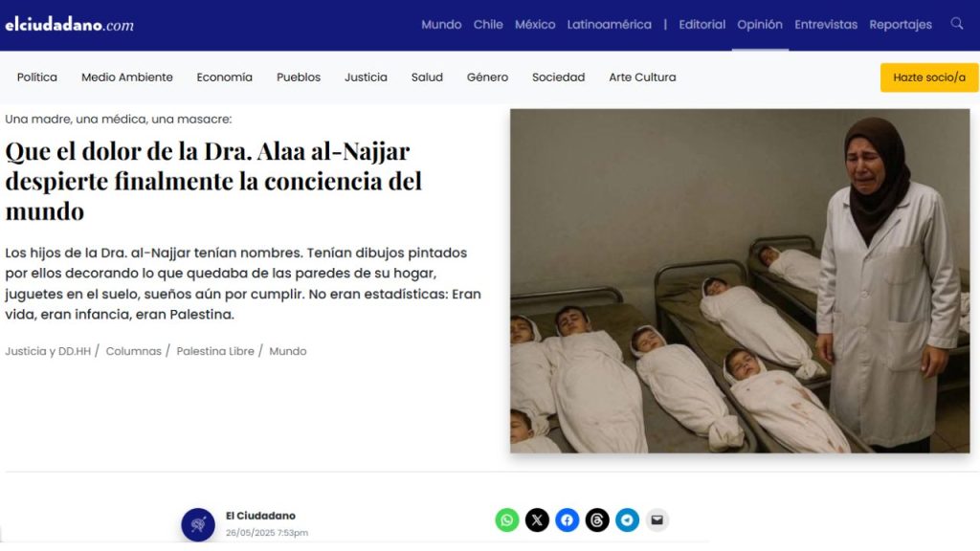Select the Arte Cultura menu item
Screen dimensions: 980x551
click(642, 77)
